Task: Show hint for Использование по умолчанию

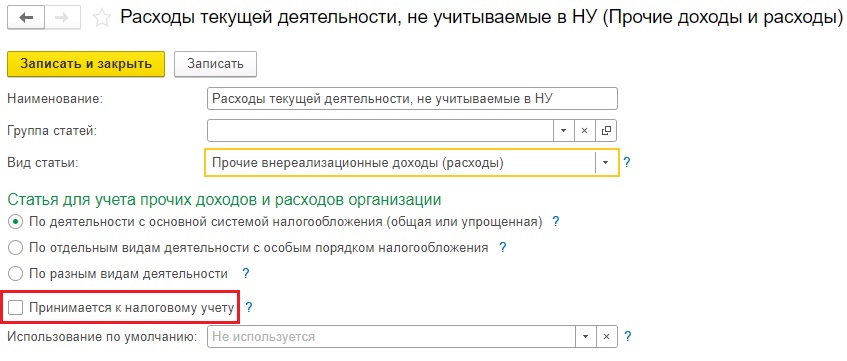Action: point(627,336)
